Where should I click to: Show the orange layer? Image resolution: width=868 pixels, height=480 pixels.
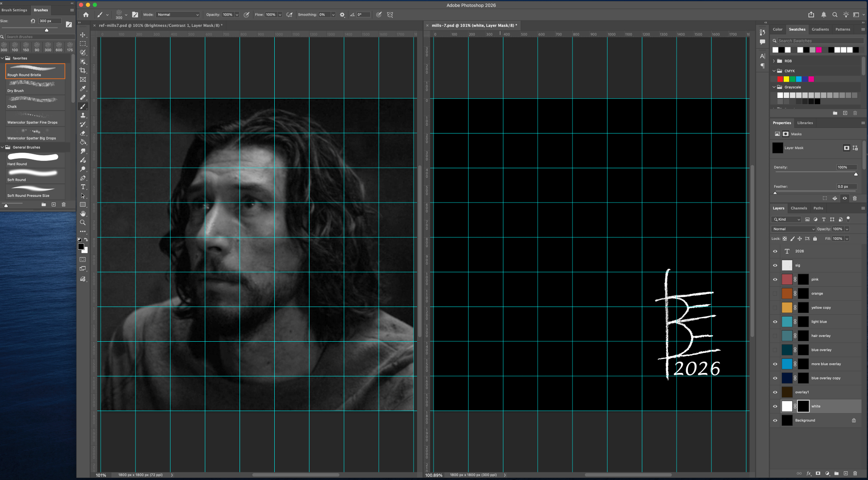tap(775, 294)
